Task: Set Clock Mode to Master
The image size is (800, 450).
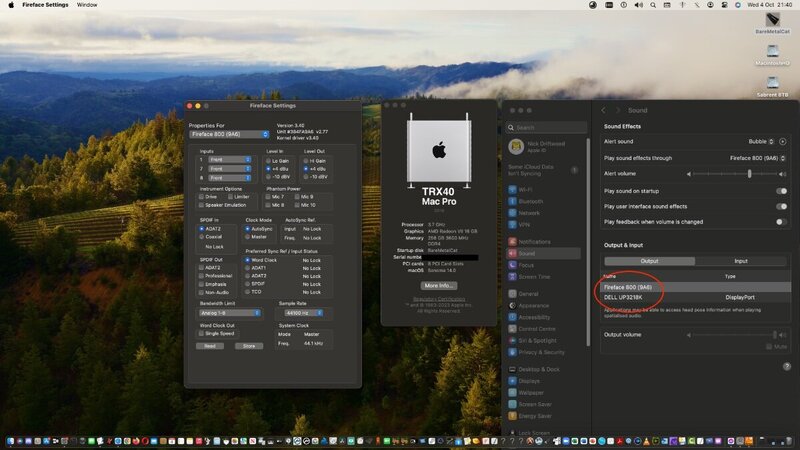Action: click(247, 237)
